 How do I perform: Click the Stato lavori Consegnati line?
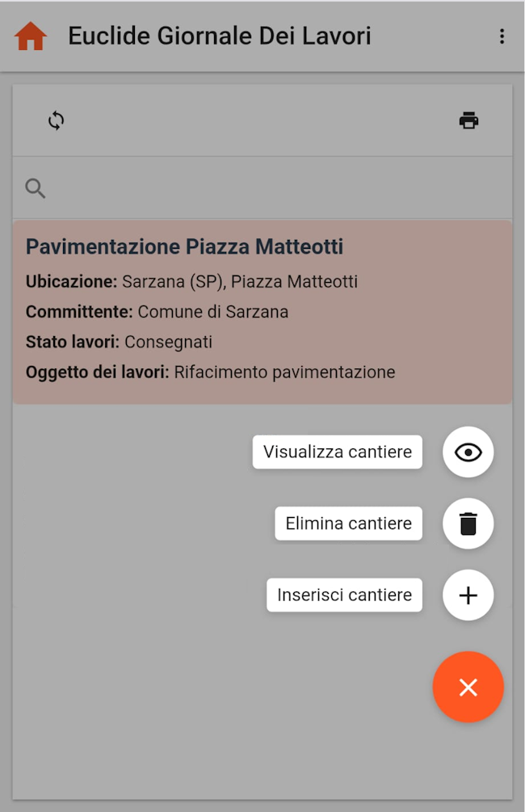pyautogui.click(x=119, y=342)
